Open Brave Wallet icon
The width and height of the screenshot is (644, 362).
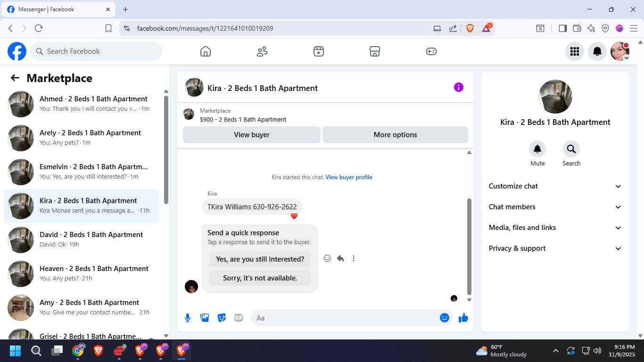pos(577,28)
